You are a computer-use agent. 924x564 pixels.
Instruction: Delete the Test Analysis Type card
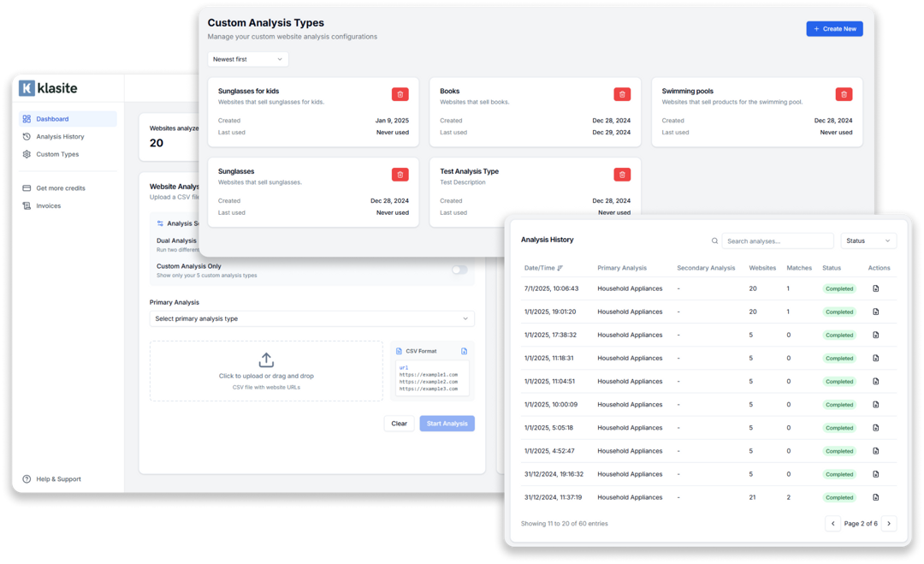point(622,175)
